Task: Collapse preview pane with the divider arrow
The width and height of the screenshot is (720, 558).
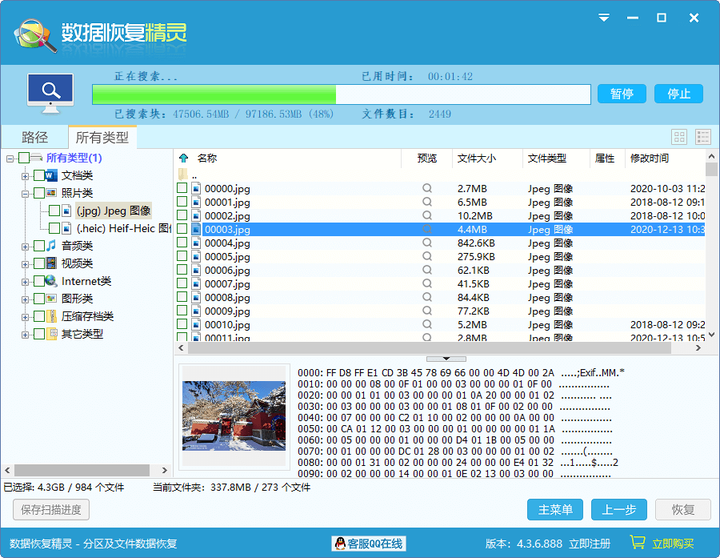Action: point(446,359)
